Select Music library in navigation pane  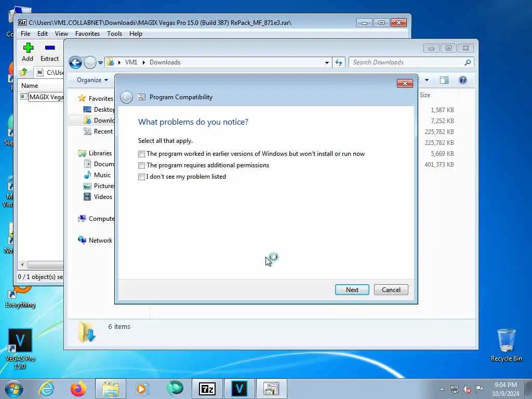point(97,175)
